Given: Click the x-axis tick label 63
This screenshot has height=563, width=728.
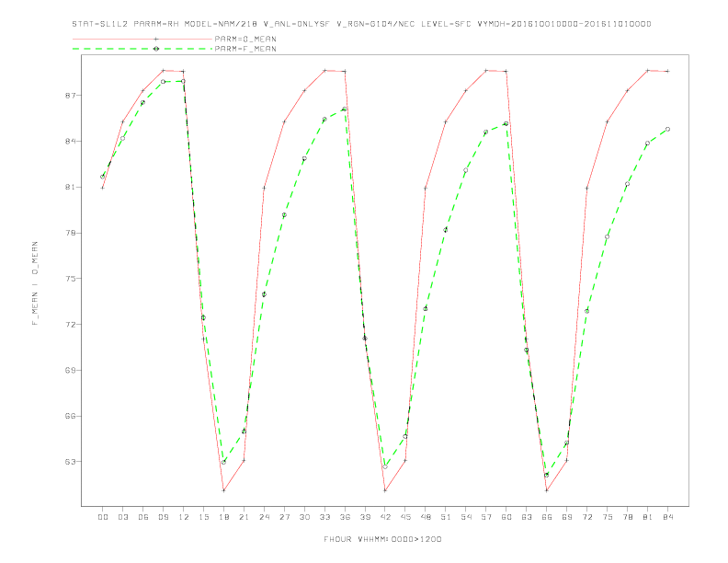Looking at the screenshot, I should (x=527, y=517).
